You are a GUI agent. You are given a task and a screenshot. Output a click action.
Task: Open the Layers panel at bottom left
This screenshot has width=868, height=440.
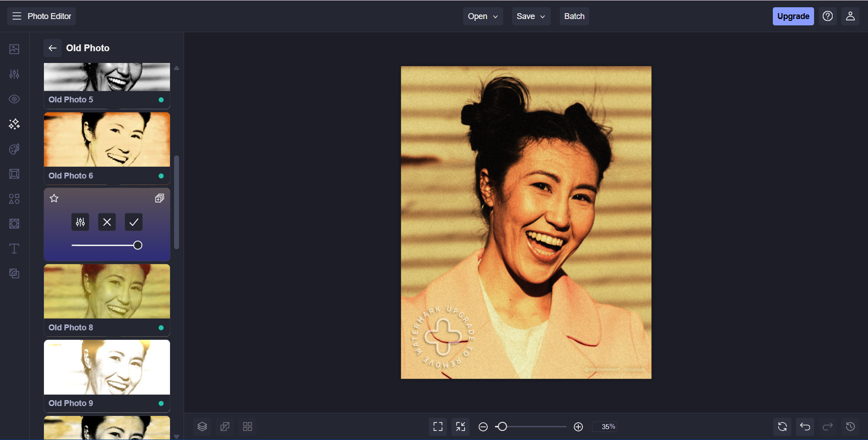pos(202,426)
